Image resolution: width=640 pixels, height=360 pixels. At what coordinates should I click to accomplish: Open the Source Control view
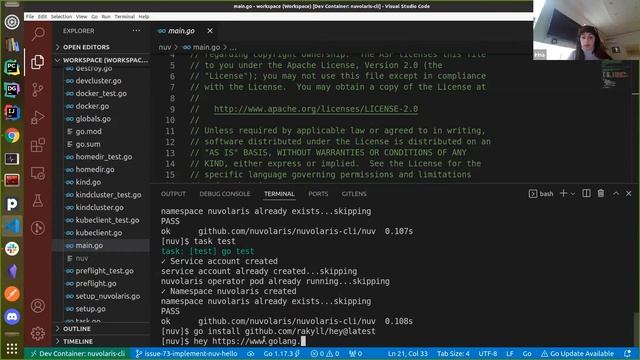pos(38,89)
